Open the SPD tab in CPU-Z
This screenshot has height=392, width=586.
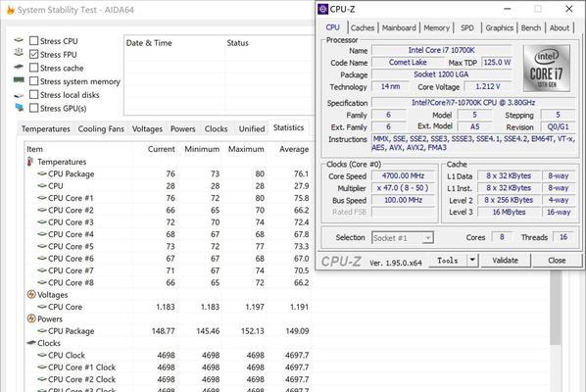pos(467,28)
